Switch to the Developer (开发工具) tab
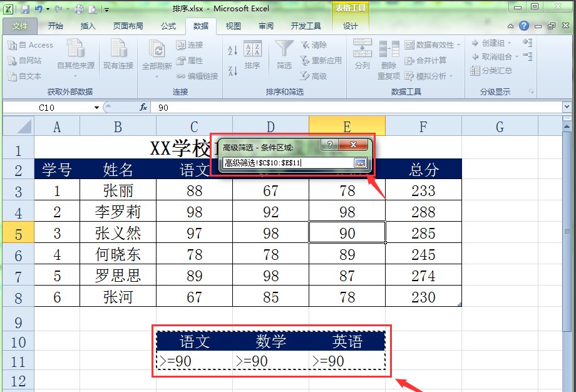This screenshot has width=576, height=392. pyautogui.click(x=306, y=26)
